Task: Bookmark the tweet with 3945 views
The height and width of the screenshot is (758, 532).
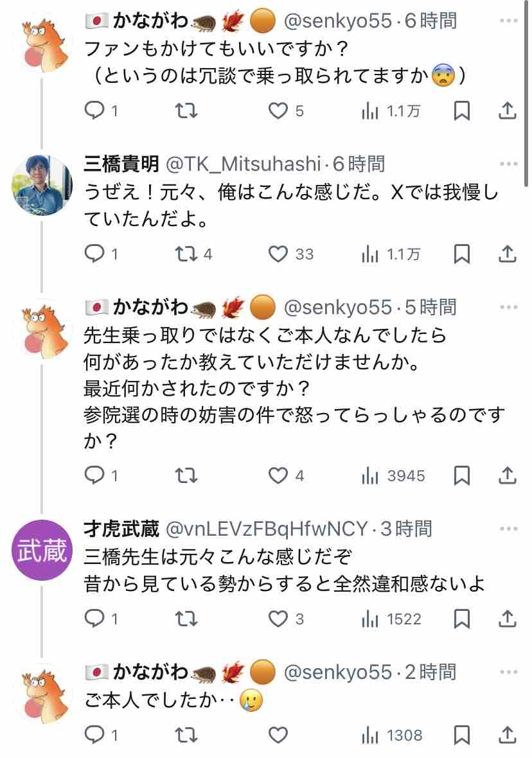Action: point(462,476)
